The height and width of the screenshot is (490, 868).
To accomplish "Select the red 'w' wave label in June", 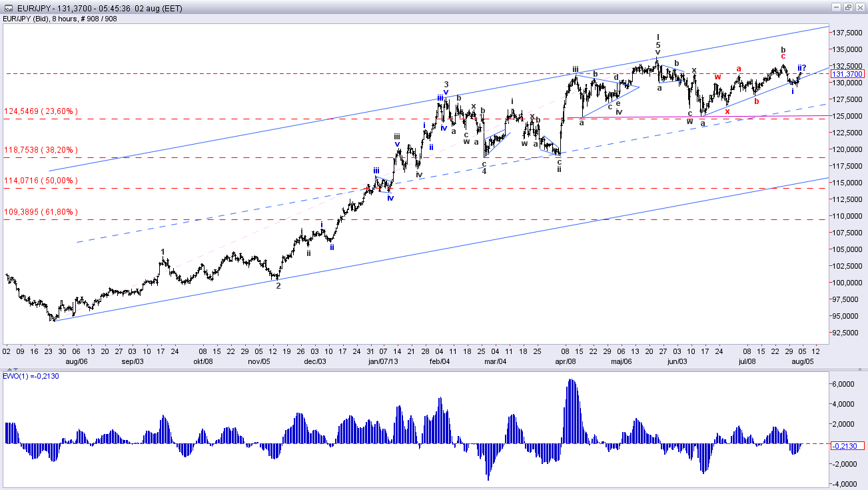I will point(717,77).
